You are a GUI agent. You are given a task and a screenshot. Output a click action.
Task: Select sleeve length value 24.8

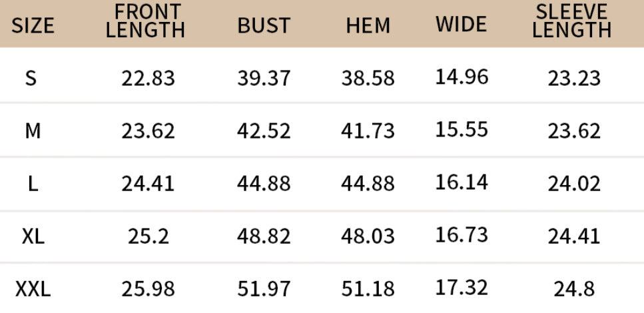(574, 289)
